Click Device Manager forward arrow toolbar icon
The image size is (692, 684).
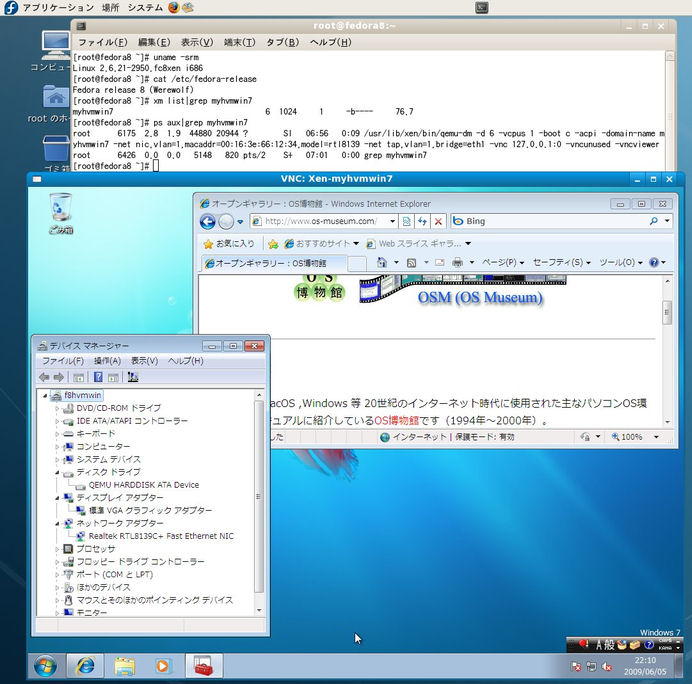point(59,377)
